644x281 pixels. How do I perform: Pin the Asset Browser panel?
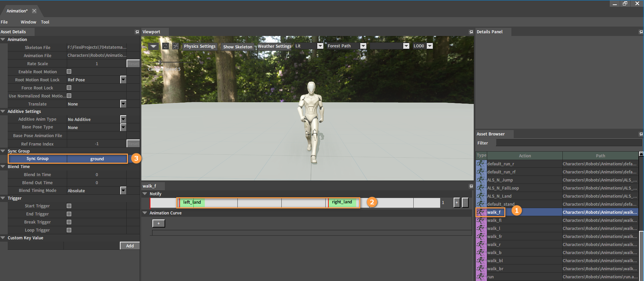click(641, 134)
